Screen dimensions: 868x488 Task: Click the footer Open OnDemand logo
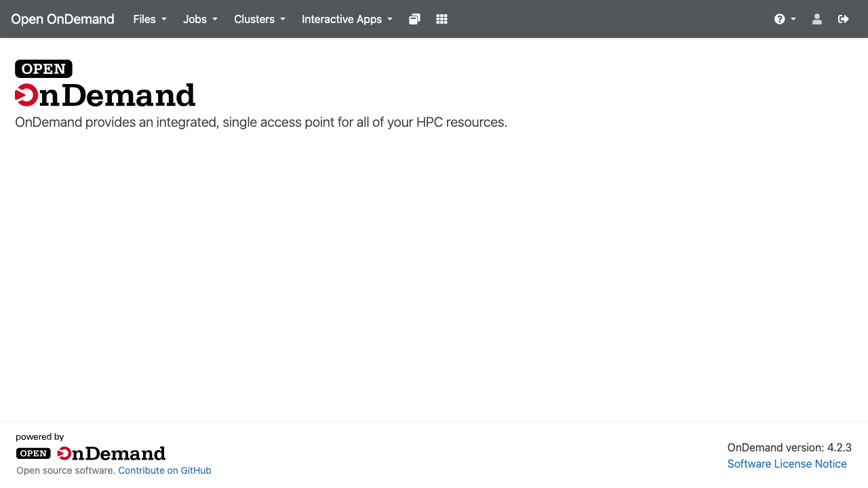91,453
